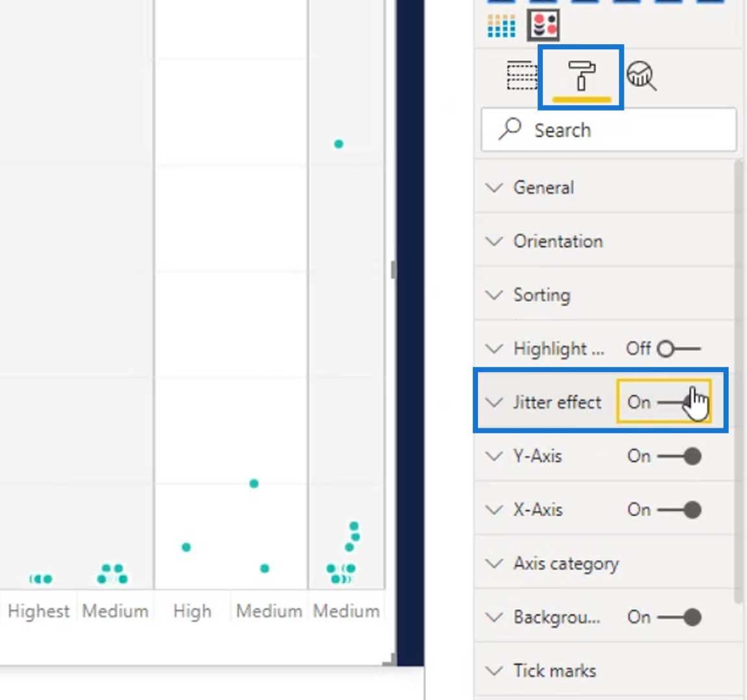
Task: Open the Format paint roller tab
Action: pos(581,76)
